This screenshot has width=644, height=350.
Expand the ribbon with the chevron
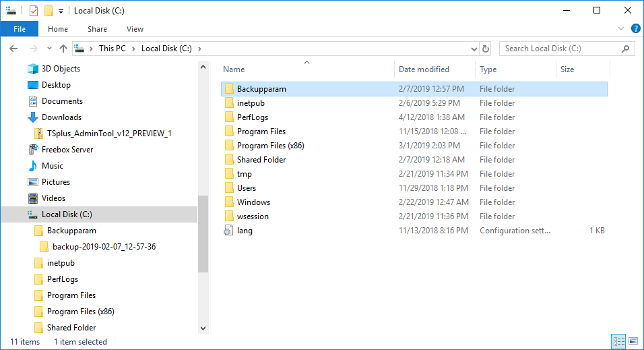[x=622, y=29]
